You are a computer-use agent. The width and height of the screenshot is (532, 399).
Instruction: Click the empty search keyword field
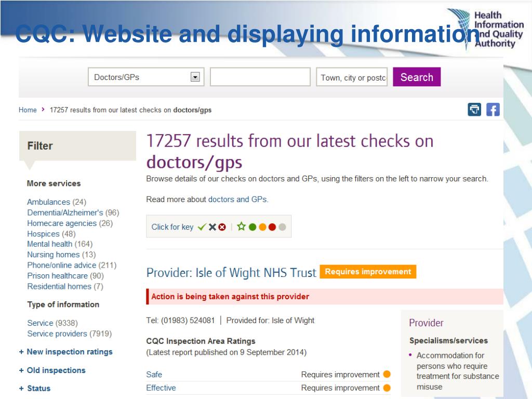[x=260, y=77]
